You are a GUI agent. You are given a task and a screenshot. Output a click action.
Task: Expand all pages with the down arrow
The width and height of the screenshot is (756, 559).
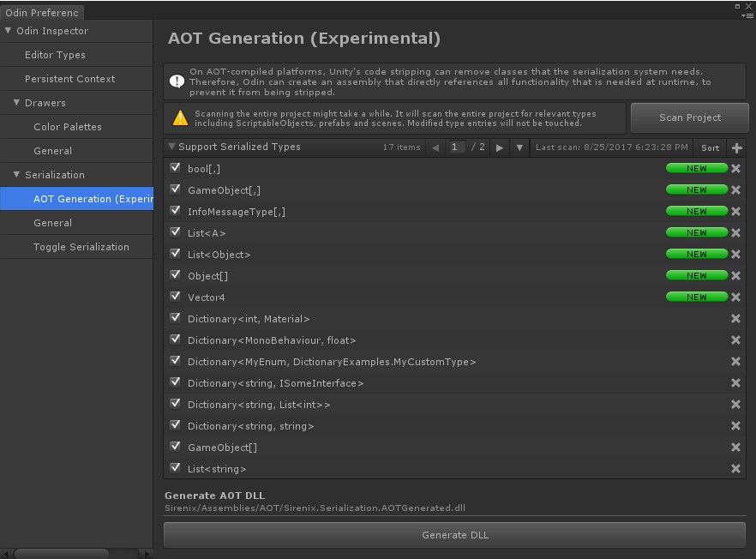519,147
